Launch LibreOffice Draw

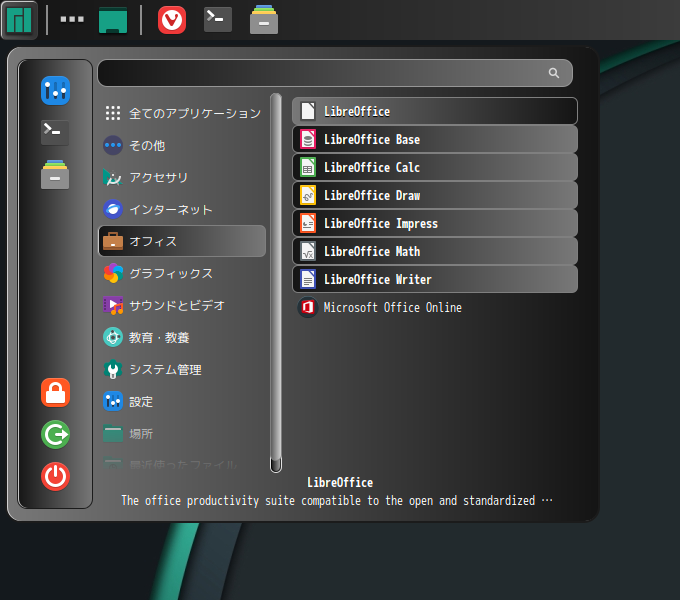[x=435, y=195]
